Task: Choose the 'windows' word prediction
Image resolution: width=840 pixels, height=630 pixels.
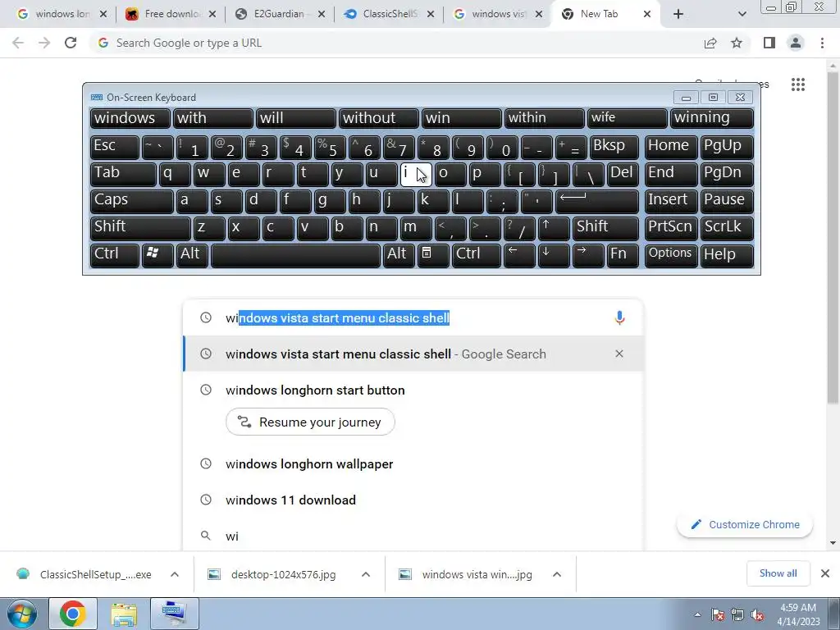Action: pos(130,118)
